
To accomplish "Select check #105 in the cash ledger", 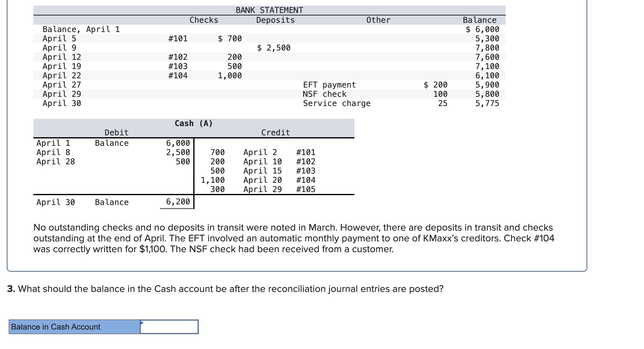I will 306,189.
